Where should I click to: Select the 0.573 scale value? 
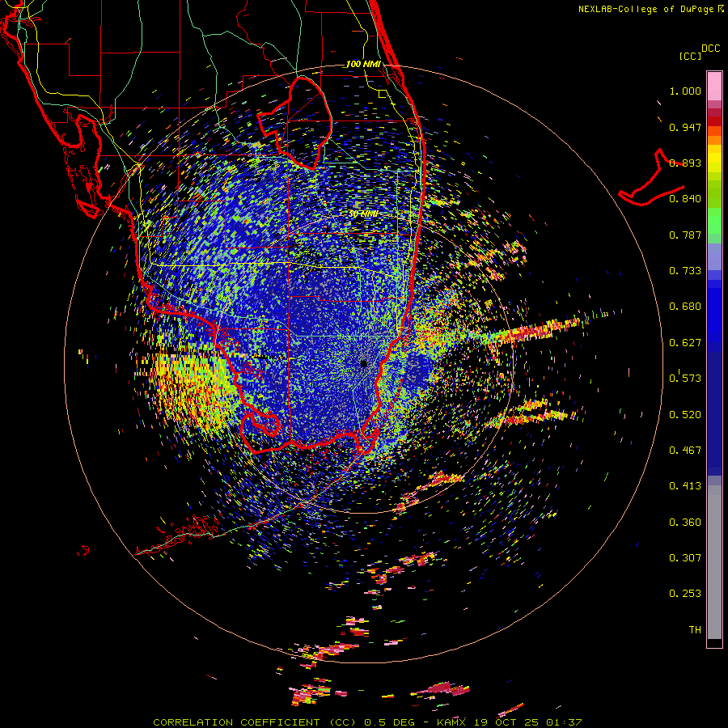pos(685,379)
